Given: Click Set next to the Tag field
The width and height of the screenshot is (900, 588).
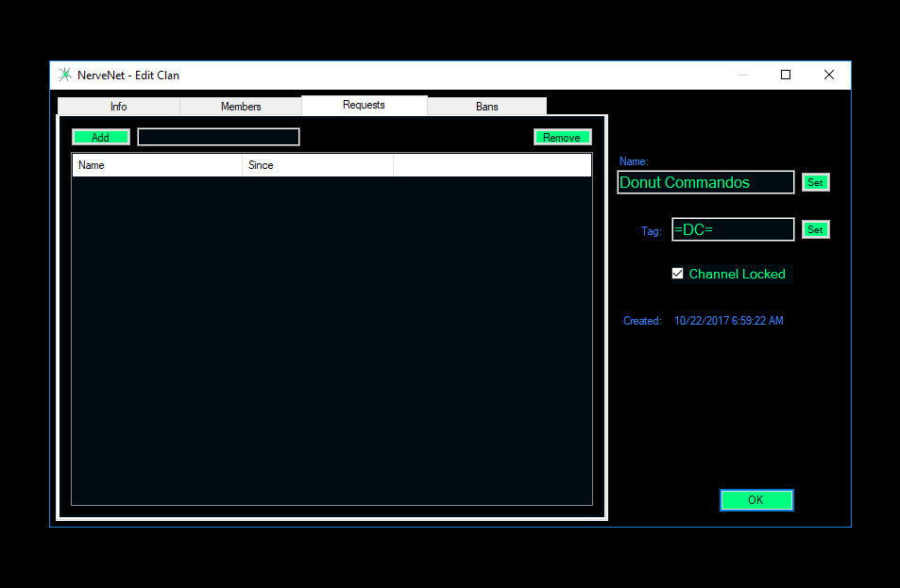Looking at the screenshot, I should pyautogui.click(x=815, y=229).
